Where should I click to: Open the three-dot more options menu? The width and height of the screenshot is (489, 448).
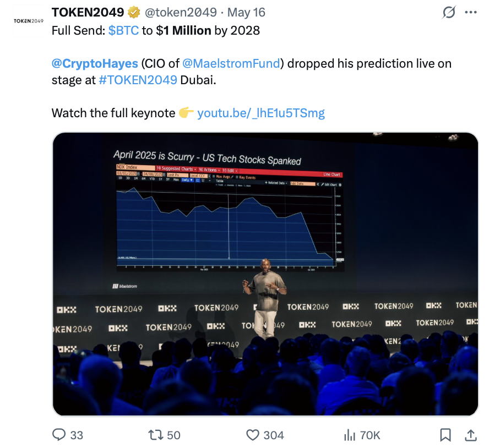pyautogui.click(x=470, y=12)
